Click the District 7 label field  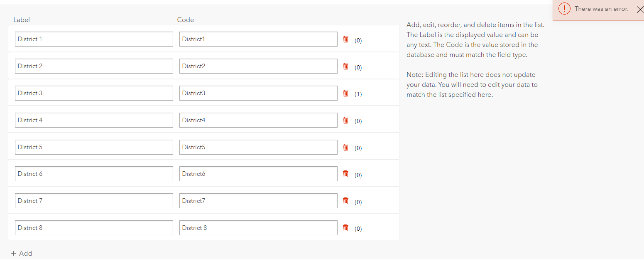coord(94,201)
